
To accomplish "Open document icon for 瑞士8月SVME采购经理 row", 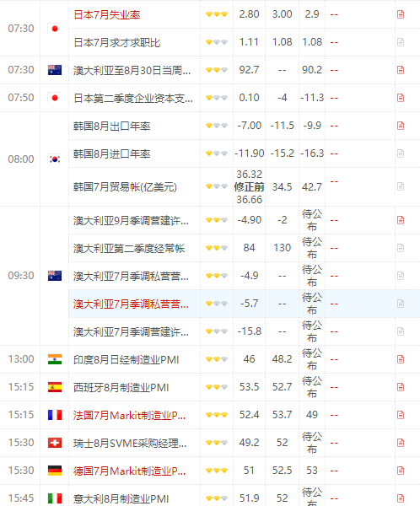I will 401,442.
